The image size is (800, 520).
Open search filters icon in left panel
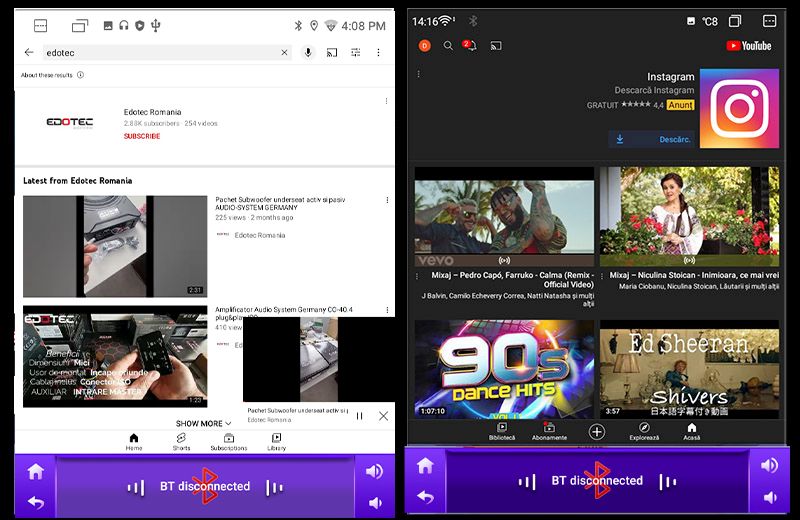356,52
